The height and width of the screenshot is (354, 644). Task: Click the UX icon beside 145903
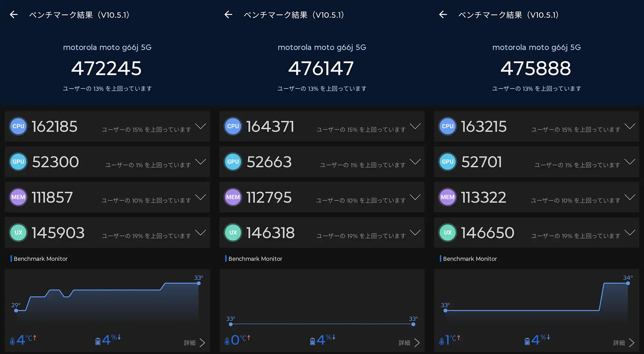(18, 233)
